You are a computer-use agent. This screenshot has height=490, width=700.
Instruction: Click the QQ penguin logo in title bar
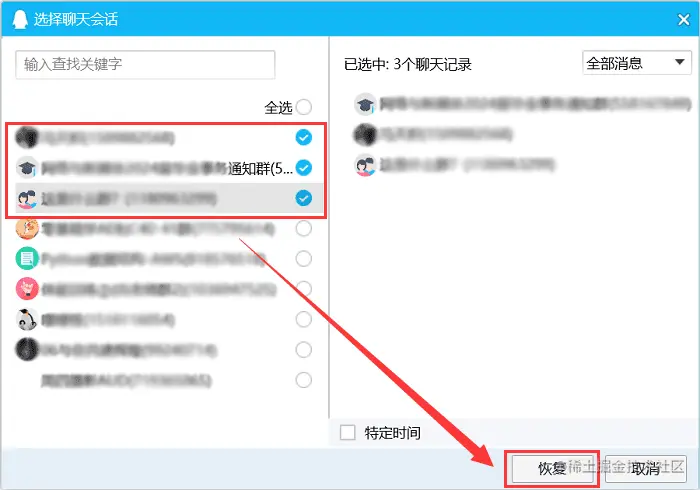point(20,19)
